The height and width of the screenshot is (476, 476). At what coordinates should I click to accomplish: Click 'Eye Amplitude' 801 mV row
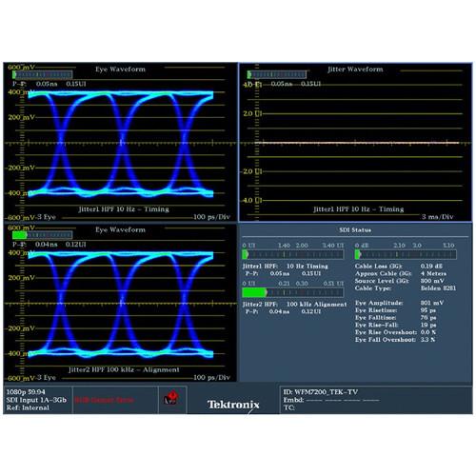(x=399, y=303)
